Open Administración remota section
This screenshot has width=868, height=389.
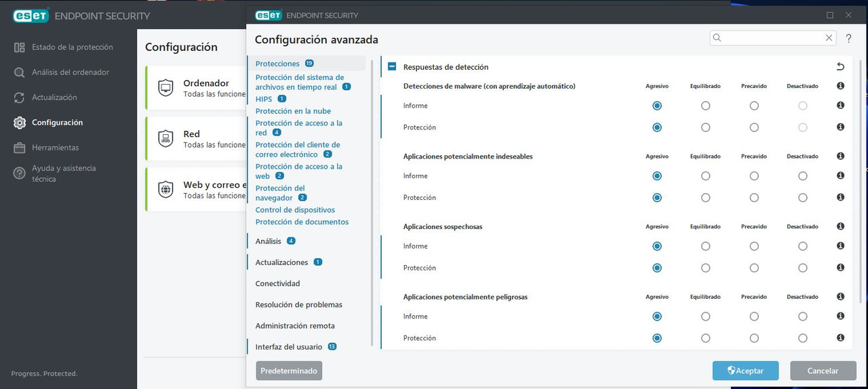click(295, 326)
